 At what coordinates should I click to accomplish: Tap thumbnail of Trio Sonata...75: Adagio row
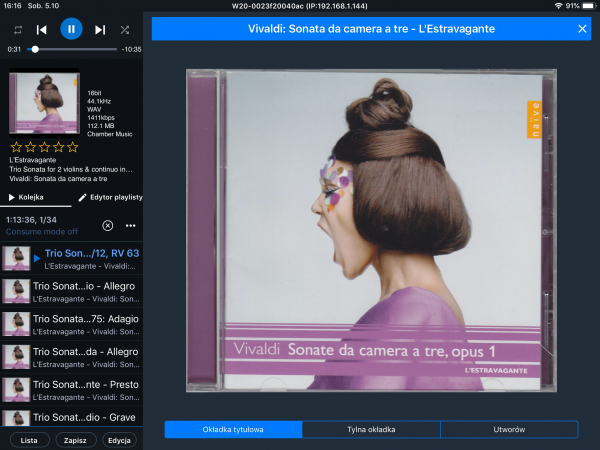pyautogui.click(x=16, y=324)
